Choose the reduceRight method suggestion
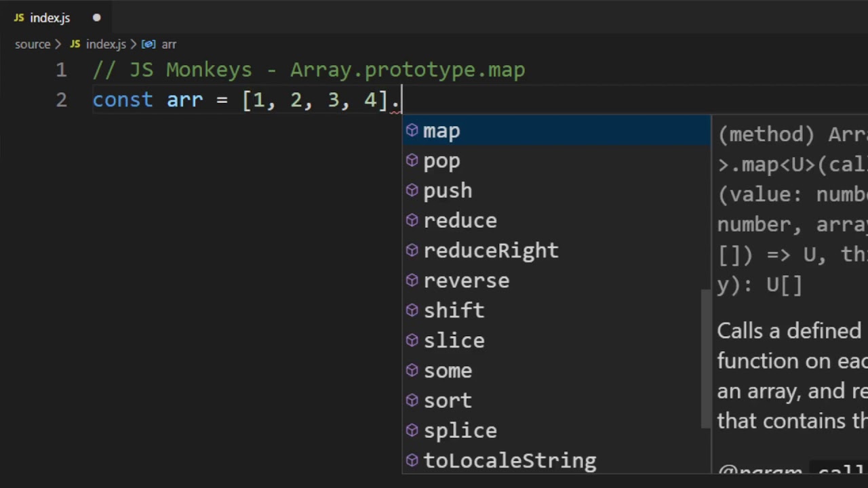This screenshot has height=488, width=868. click(x=490, y=251)
